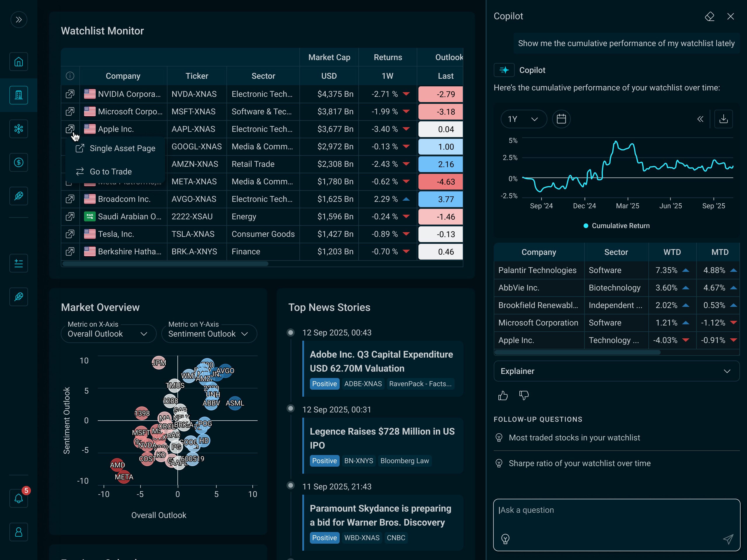Clear Copilot chat with eraser icon
The image size is (747, 560).
pos(709,16)
